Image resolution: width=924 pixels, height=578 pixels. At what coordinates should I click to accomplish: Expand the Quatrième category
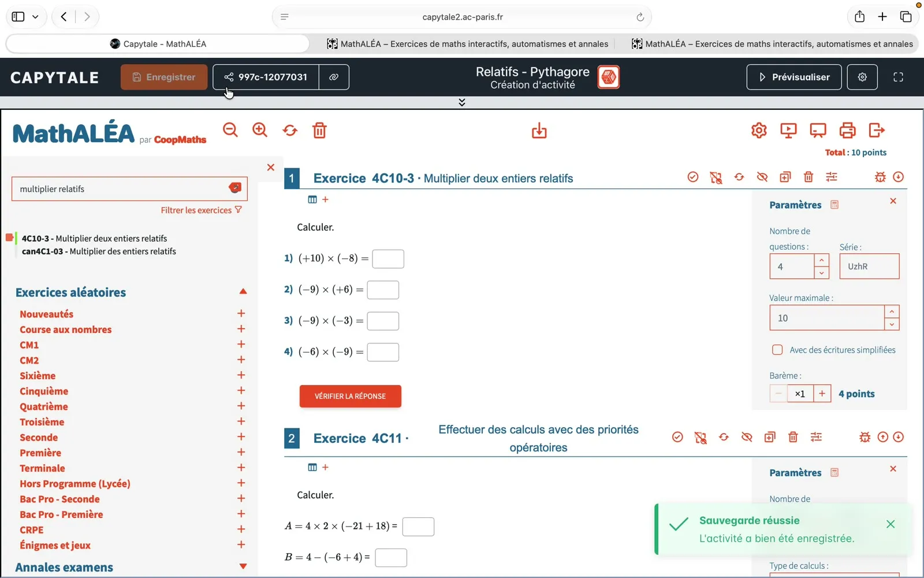tap(241, 406)
